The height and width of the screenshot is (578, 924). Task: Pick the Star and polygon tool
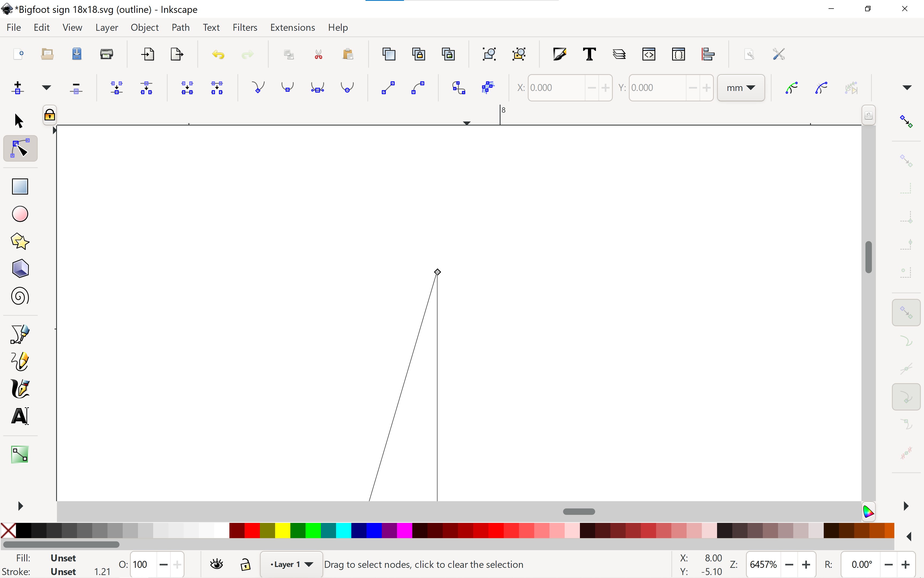[20, 242]
